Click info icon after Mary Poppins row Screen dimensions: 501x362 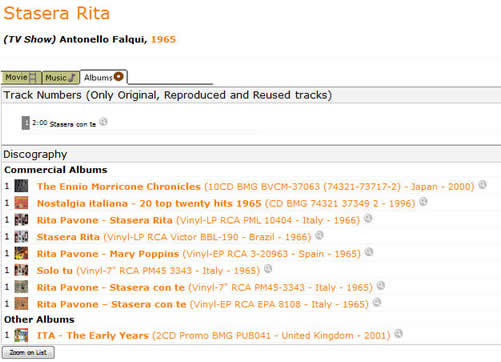point(368,252)
